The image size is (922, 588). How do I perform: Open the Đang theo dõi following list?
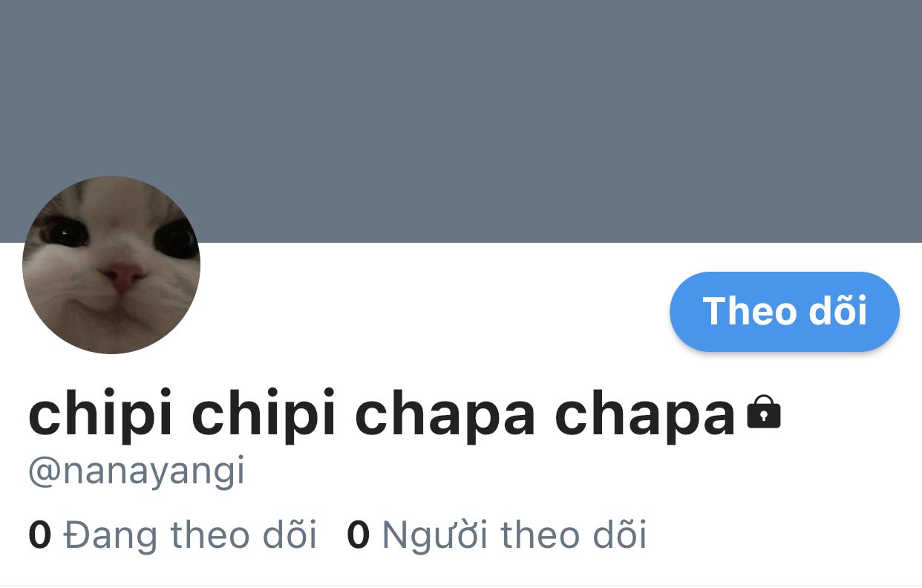pos(172,535)
